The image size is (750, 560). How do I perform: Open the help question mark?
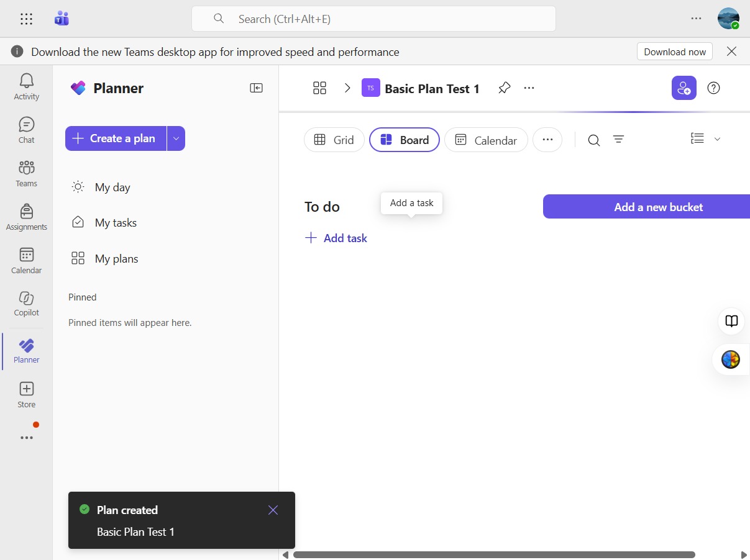tap(714, 88)
